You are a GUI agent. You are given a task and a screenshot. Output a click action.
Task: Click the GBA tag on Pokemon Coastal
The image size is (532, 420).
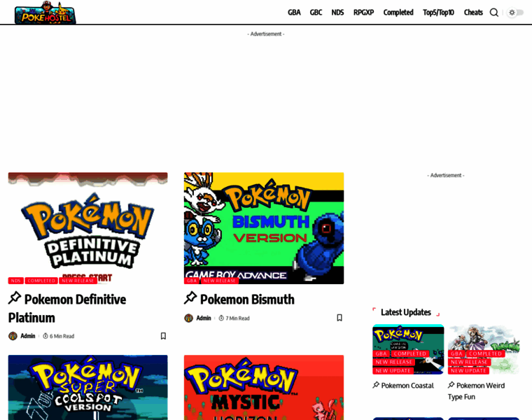(381, 353)
